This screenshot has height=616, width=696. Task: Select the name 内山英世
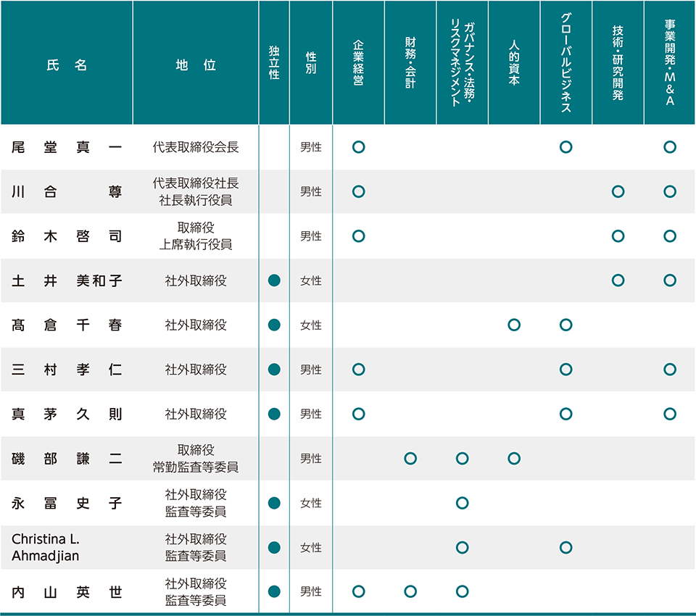coord(67,591)
